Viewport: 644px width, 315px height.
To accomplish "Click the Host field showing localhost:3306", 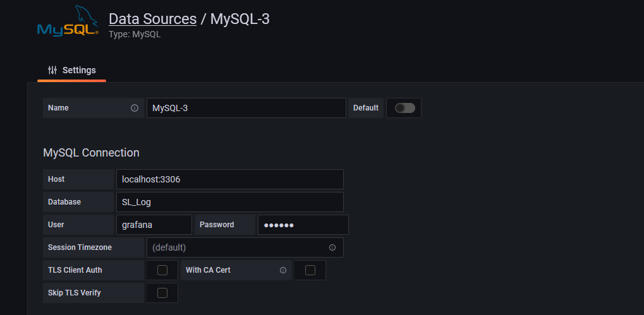I will [x=229, y=179].
